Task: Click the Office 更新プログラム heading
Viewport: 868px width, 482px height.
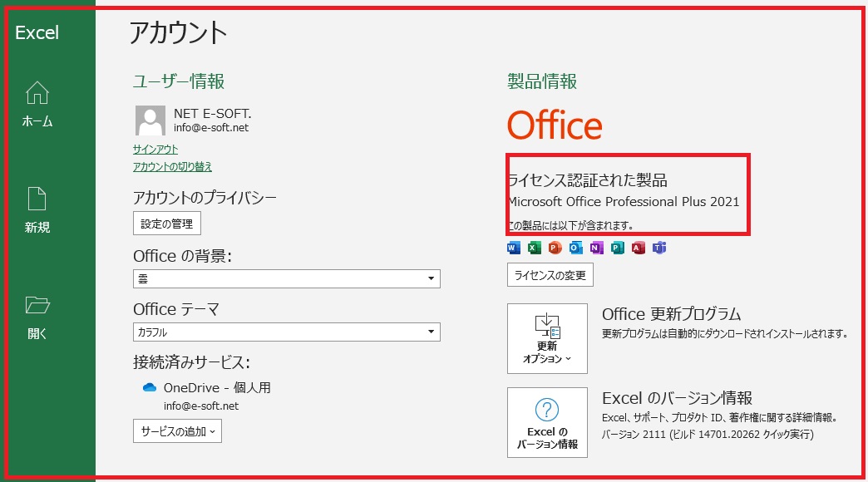Action: (671, 314)
